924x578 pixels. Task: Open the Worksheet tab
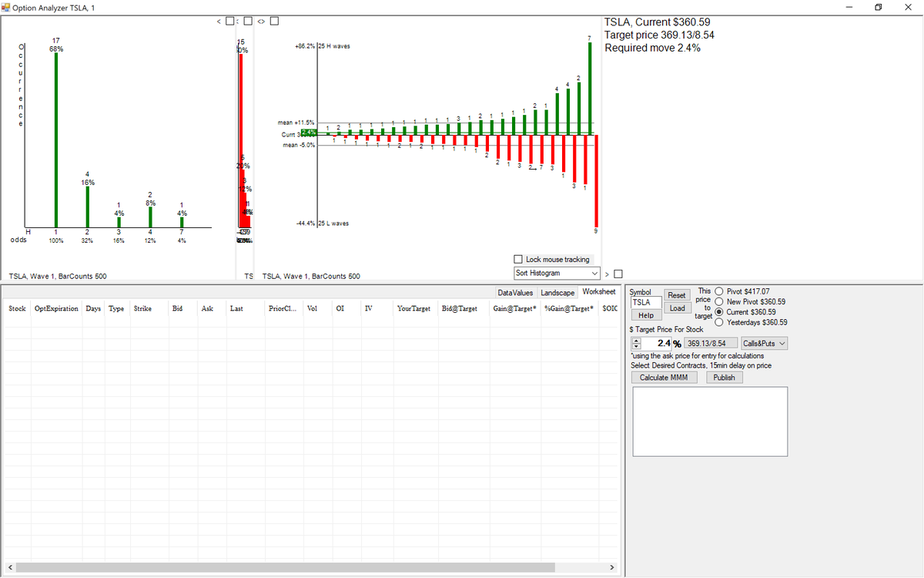coord(598,292)
